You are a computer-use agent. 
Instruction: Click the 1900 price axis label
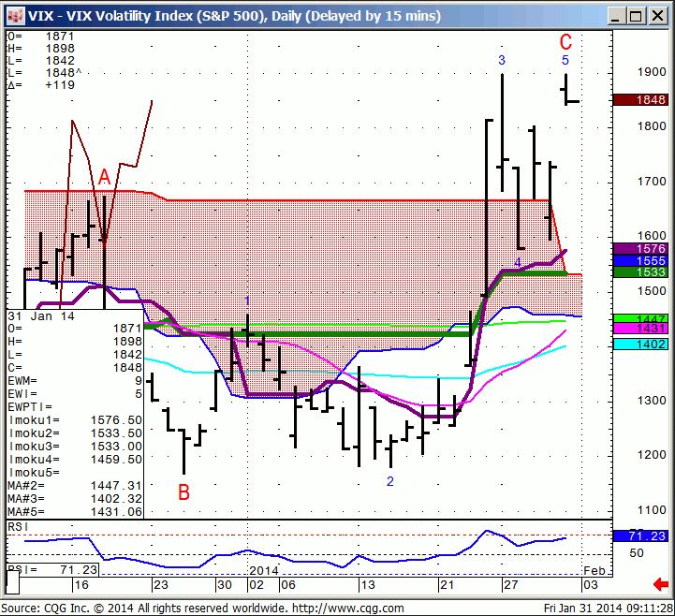tap(652, 72)
